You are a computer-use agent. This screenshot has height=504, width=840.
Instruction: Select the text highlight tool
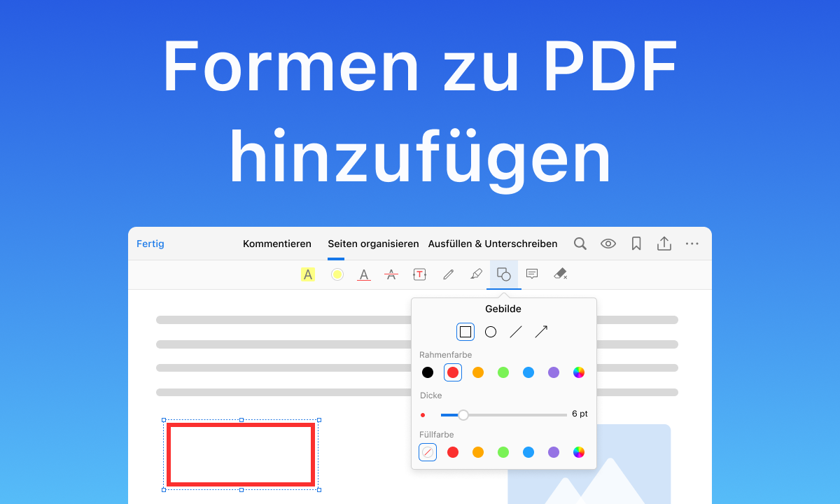click(307, 274)
